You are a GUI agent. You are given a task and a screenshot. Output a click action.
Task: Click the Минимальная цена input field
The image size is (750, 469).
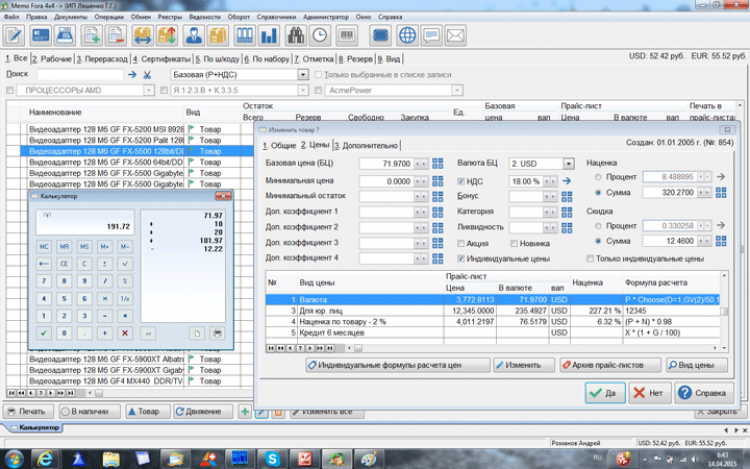(x=386, y=181)
